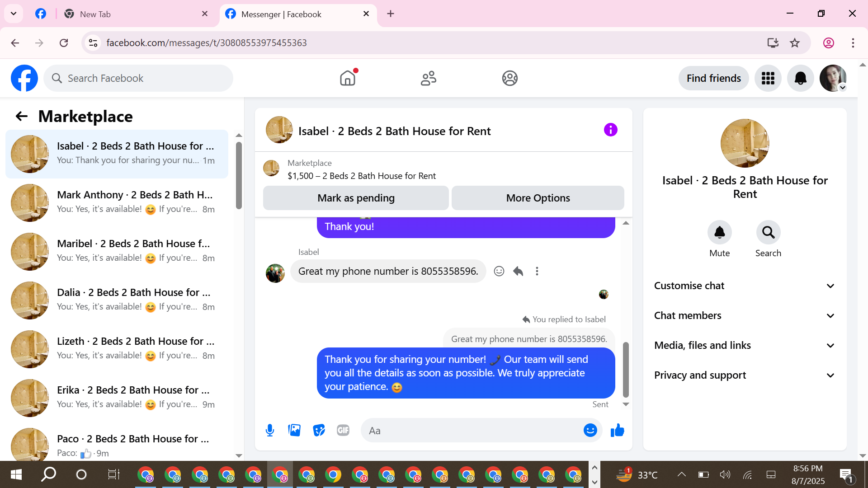Open the notifications bell in header
This screenshot has width=868, height=488.
(800, 78)
